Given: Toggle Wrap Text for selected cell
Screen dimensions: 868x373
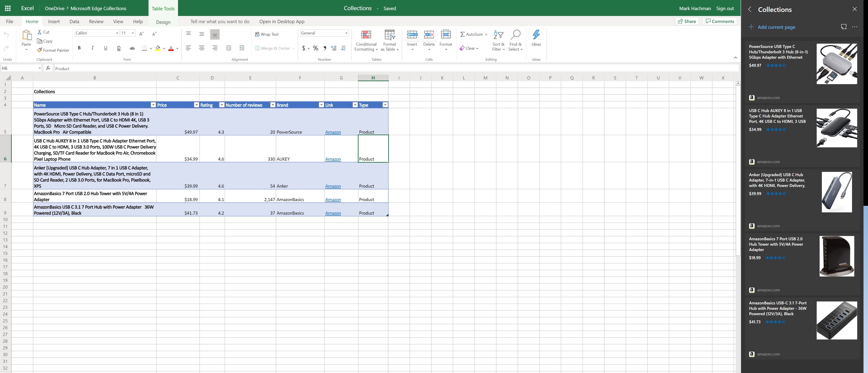Looking at the screenshot, I should tap(266, 34).
